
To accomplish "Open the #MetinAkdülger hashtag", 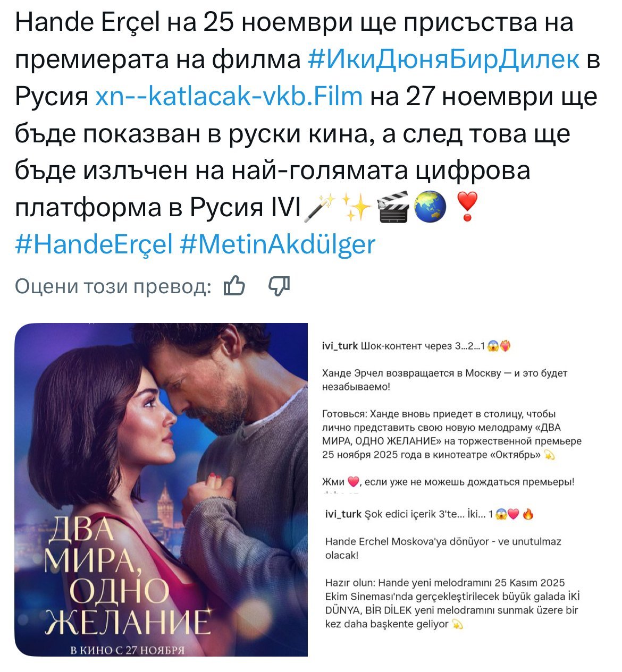I will (x=278, y=244).
